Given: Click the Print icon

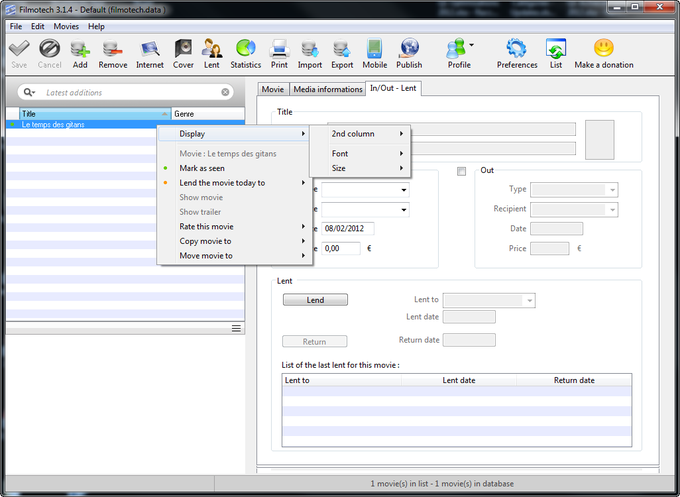Looking at the screenshot, I should [x=279, y=48].
